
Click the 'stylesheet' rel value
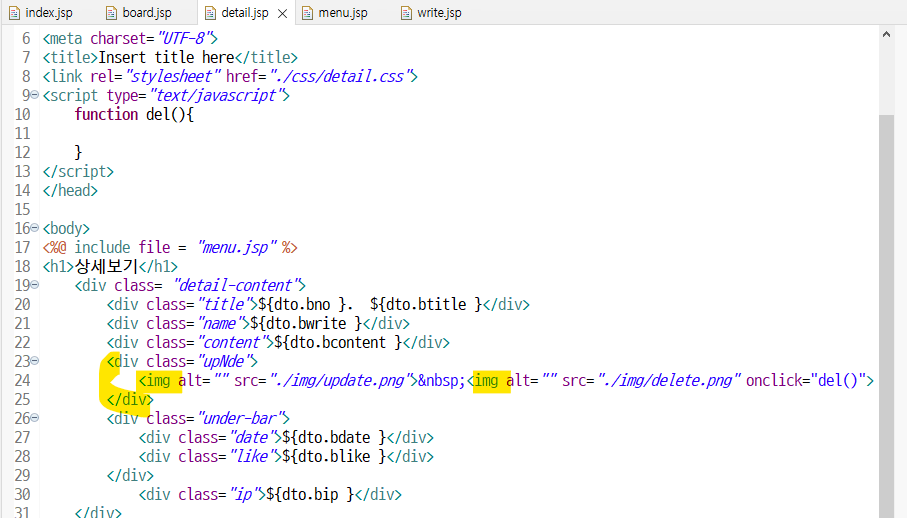tap(173, 76)
